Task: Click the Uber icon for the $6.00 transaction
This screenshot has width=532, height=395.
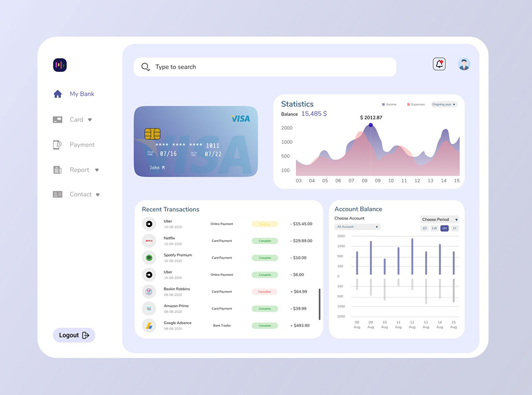Action: [149, 275]
